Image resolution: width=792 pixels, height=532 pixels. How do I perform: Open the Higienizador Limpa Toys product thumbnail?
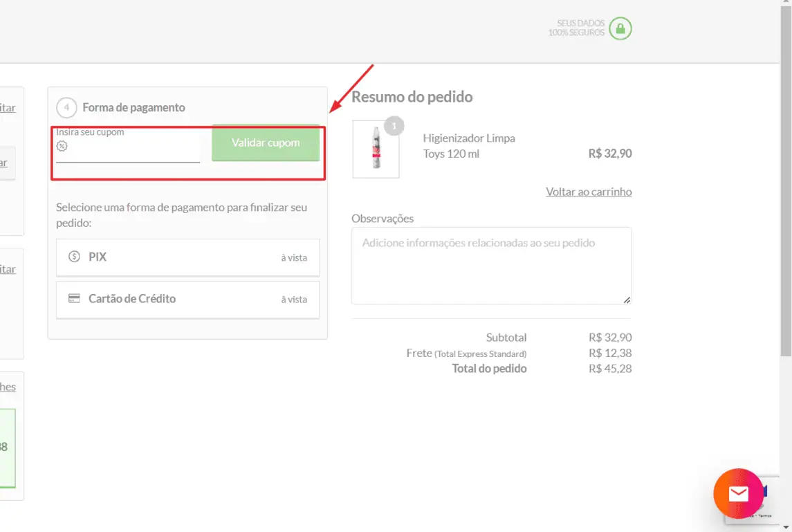(376, 149)
